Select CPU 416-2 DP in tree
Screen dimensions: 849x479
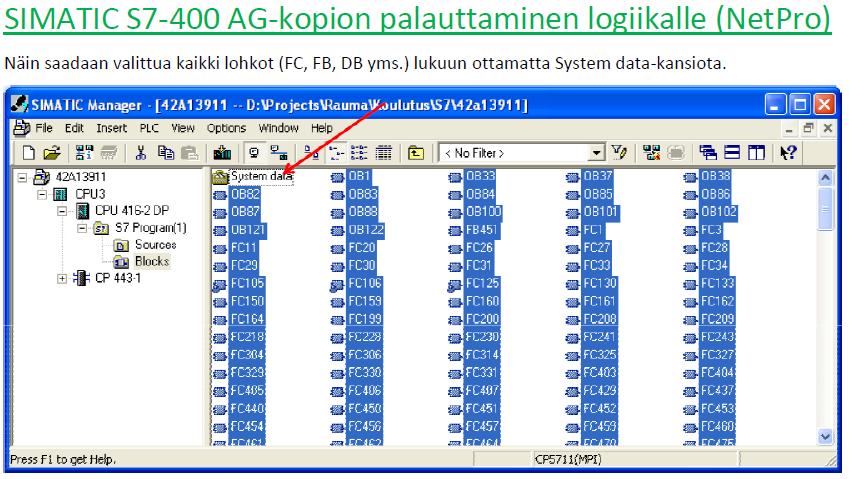(x=132, y=211)
